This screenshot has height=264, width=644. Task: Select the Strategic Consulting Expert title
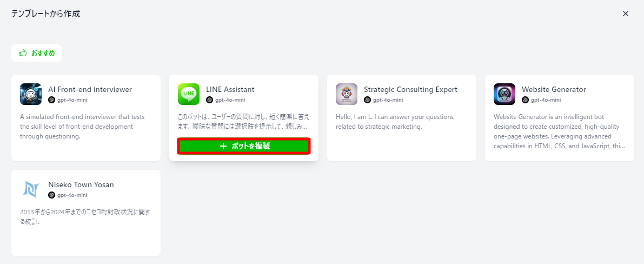pos(410,89)
